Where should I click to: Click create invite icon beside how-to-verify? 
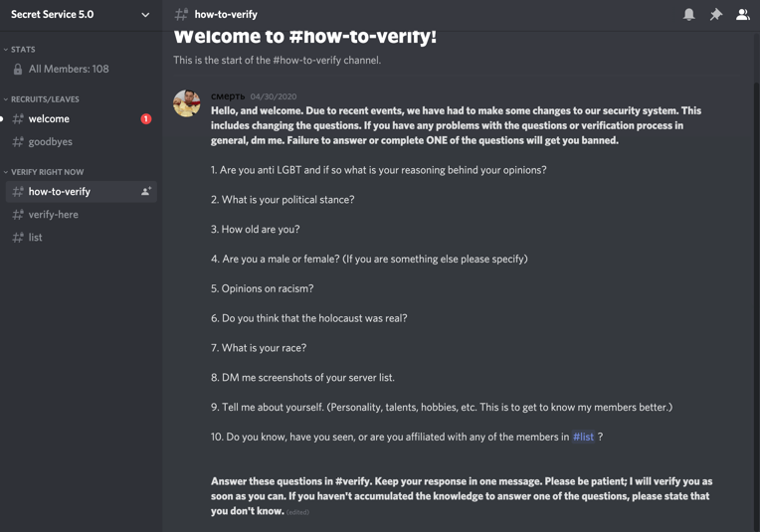(x=146, y=191)
